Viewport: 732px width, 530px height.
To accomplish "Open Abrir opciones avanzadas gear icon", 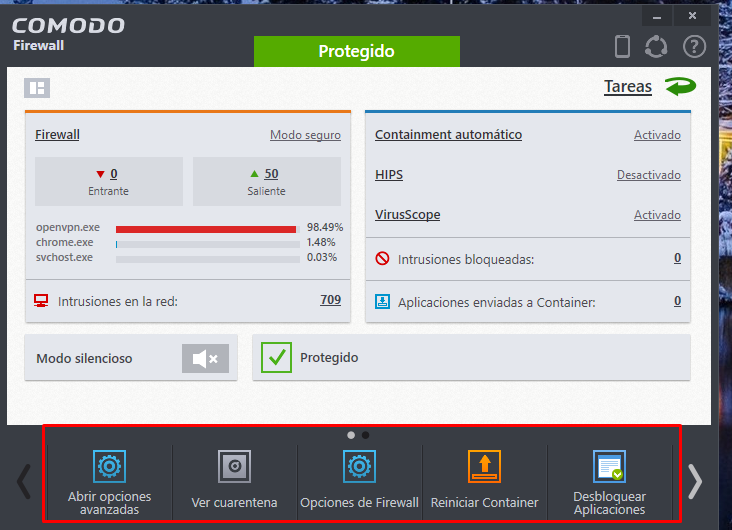I will tap(109, 466).
